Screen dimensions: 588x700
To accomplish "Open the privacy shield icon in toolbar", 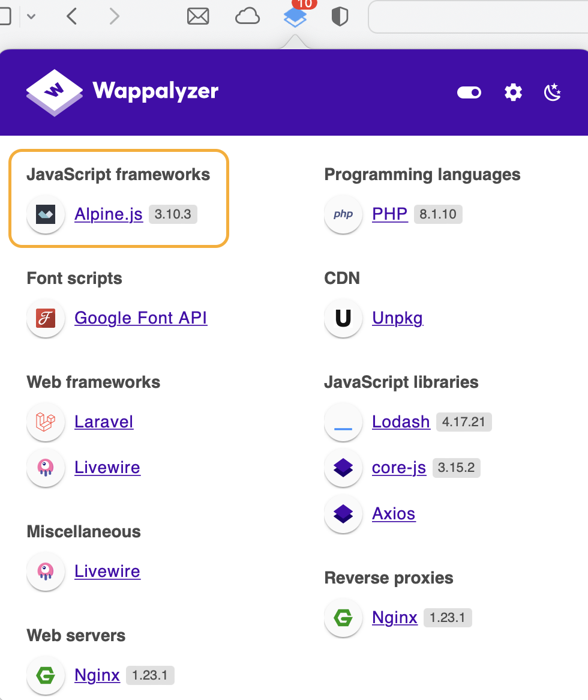I will point(340,17).
